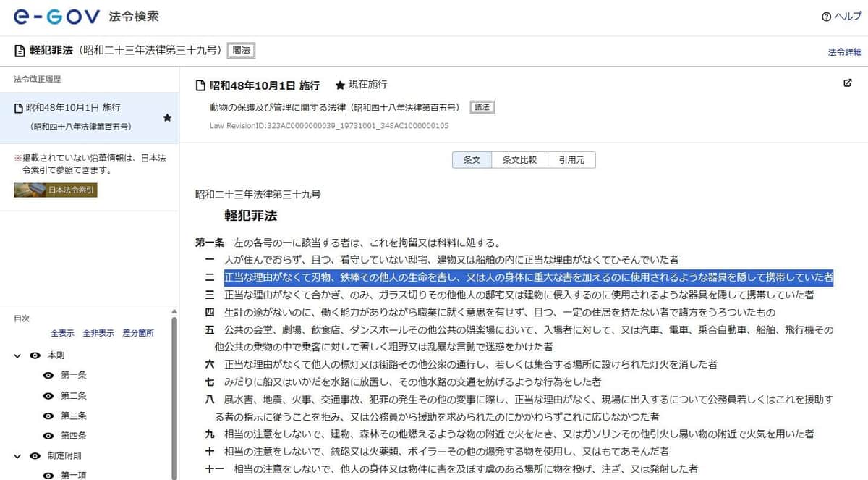Hide 第三条 via its eye toggle

tap(48, 416)
